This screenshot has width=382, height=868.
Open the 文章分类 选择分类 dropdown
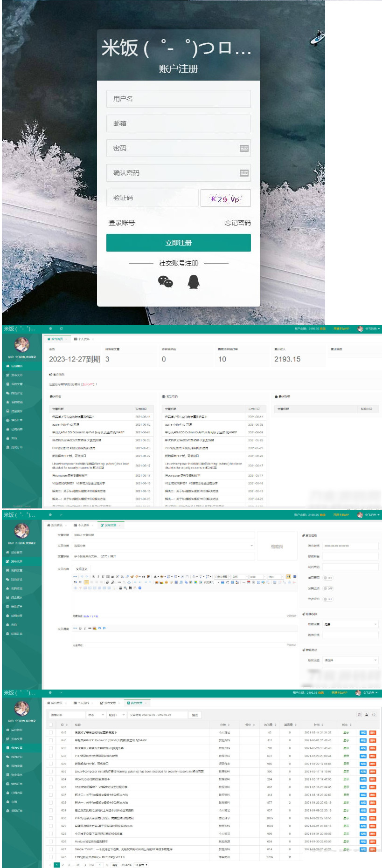(163, 546)
